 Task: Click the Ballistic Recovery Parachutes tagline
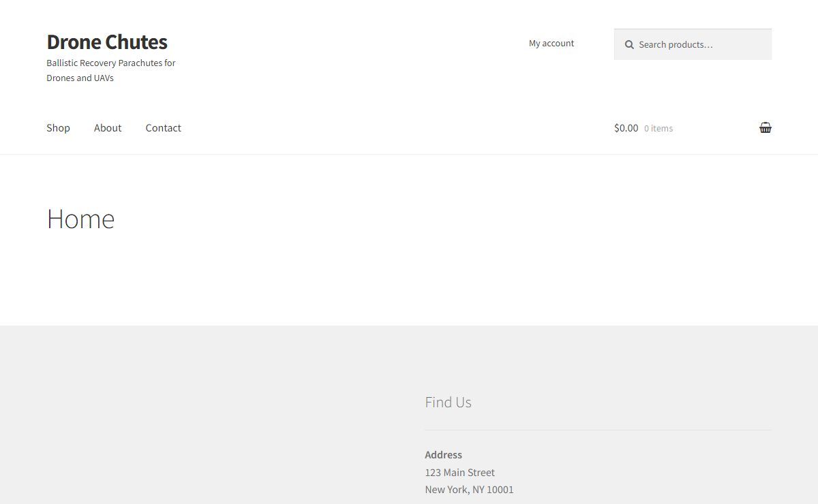tap(111, 63)
